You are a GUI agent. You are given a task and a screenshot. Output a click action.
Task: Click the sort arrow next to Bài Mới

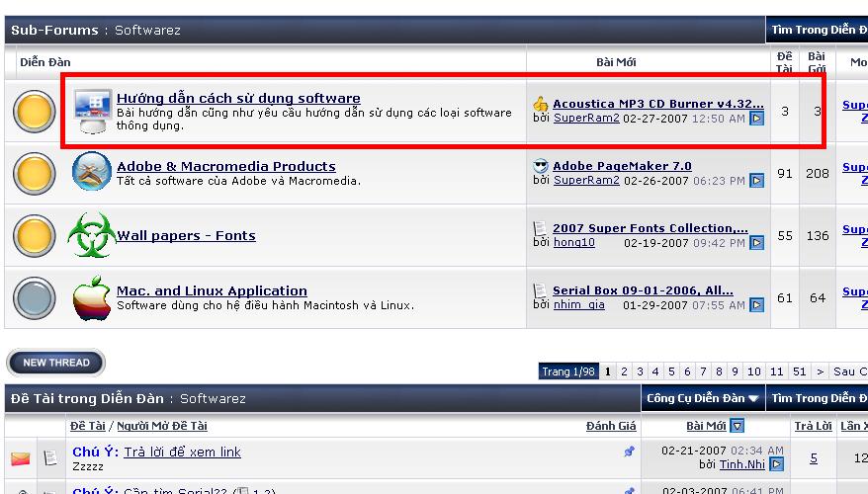[x=737, y=426]
